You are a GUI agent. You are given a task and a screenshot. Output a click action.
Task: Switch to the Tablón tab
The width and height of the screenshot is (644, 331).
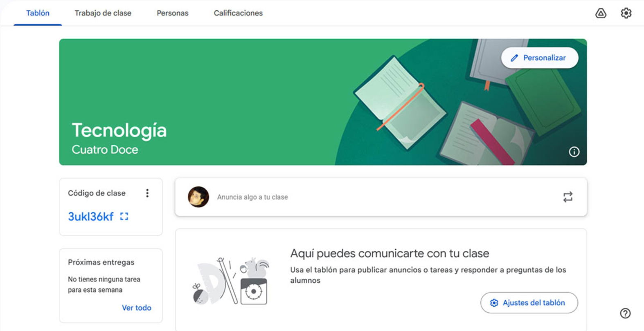tap(38, 13)
